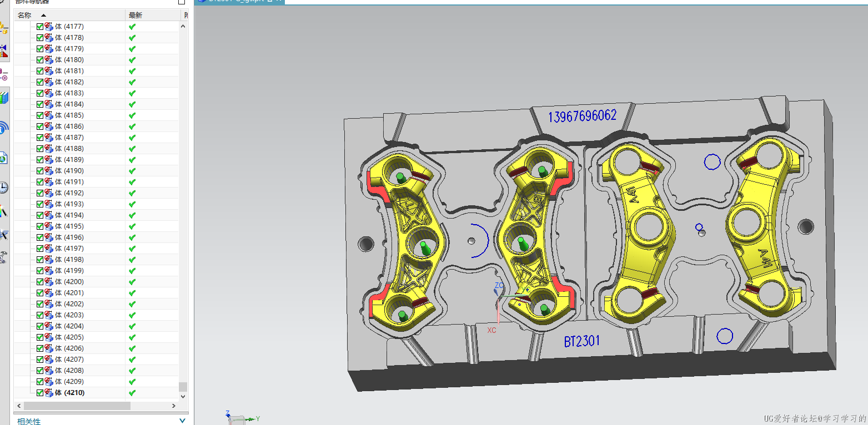Image resolution: width=868 pixels, height=425 pixels.
Task: Click the green up-to-date mark for 体 (4198)
Action: coord(132,260)
